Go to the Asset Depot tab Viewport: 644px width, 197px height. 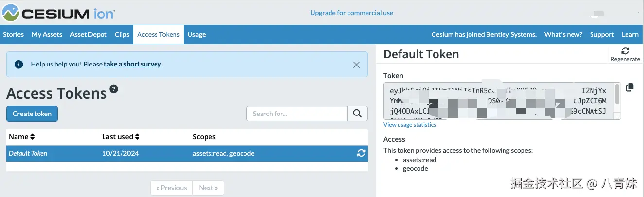click(88, 34)
